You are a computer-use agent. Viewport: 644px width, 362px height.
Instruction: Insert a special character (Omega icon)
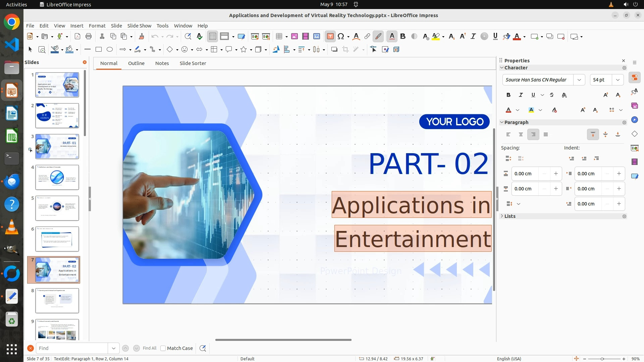(341, 37)
